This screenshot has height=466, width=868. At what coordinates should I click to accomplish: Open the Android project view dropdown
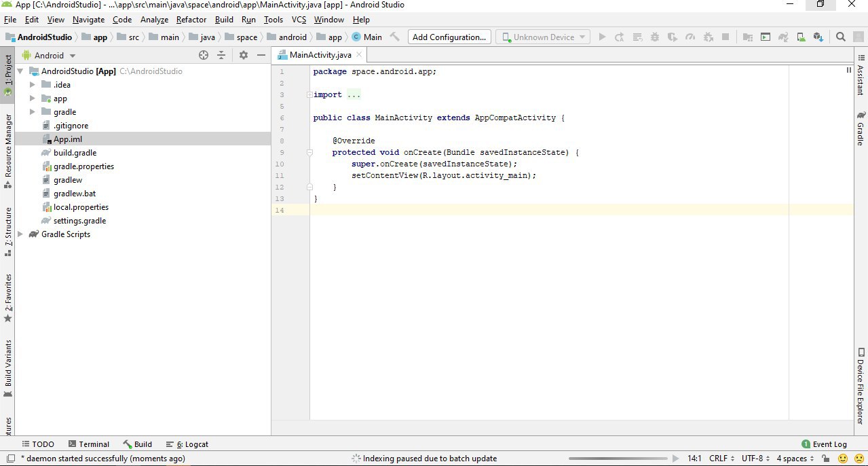point(49,55)
